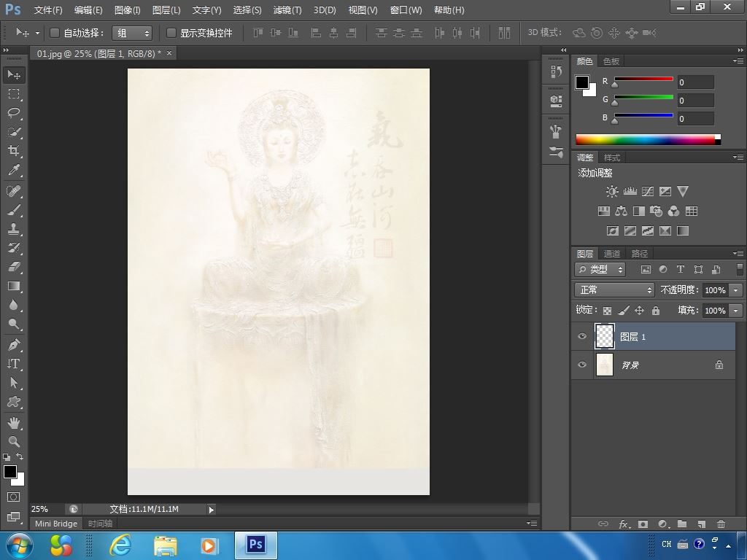Image resolution: width=747 pixels, height=560 pixels.
Task: Select the Path Selection tool
Action: tap(14, 383)
